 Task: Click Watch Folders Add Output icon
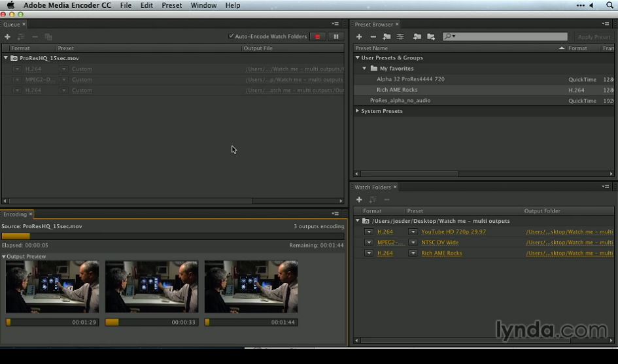(373, 200)
